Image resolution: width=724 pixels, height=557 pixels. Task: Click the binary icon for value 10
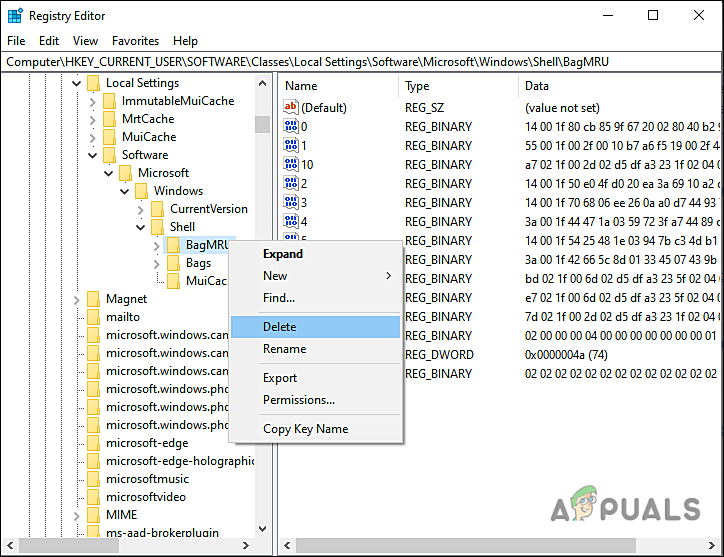pos(291,164)
